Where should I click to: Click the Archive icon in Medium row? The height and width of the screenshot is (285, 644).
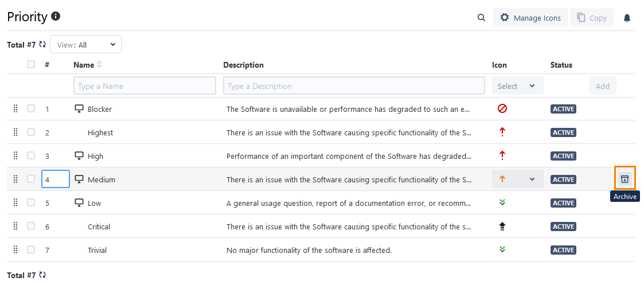[625, 179]
